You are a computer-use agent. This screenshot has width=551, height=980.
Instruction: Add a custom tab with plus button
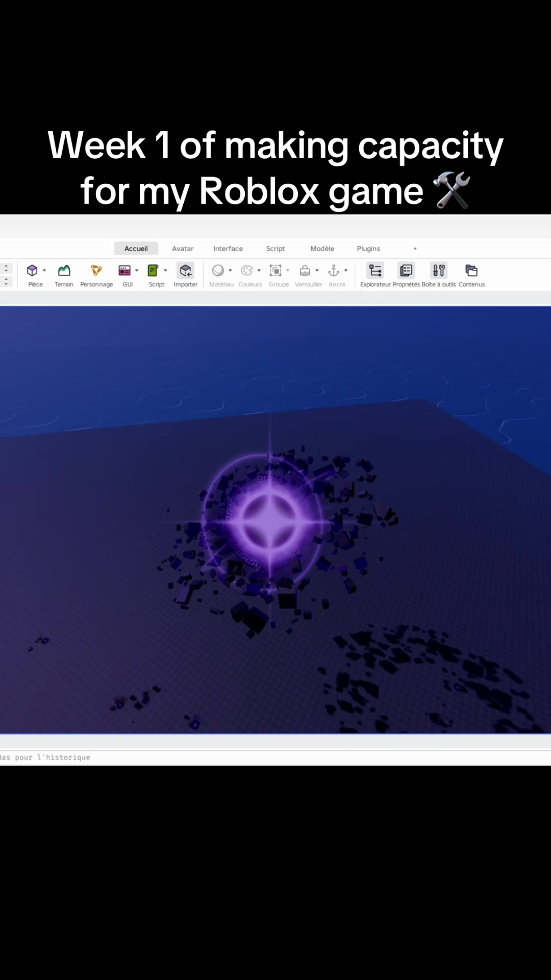415,249
